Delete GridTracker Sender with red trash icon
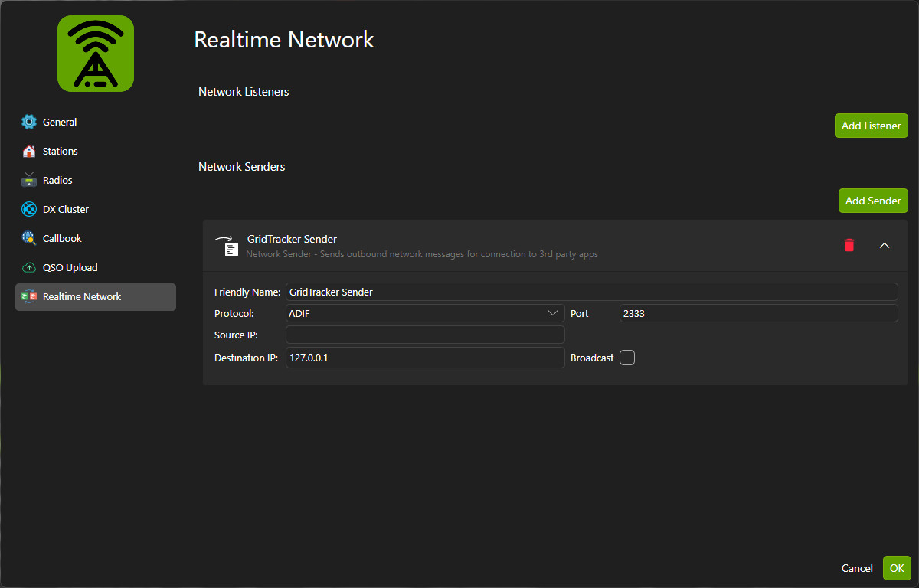 click(849, 245)
